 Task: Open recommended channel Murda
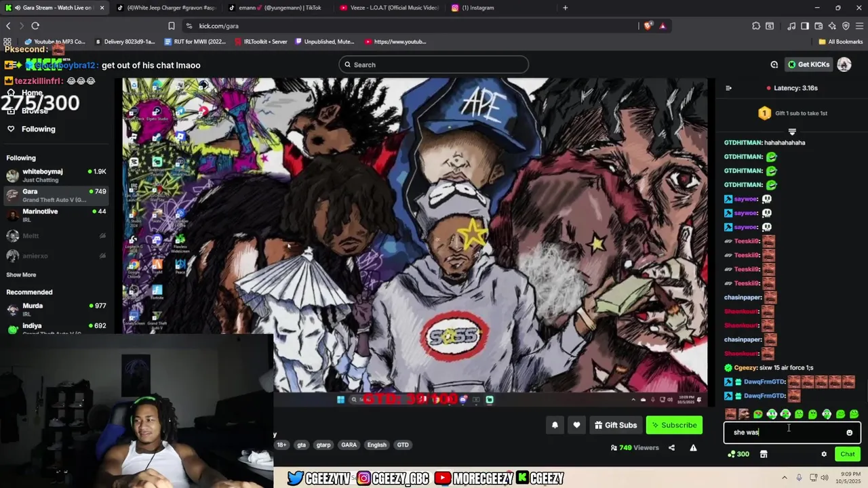[56, 309]
